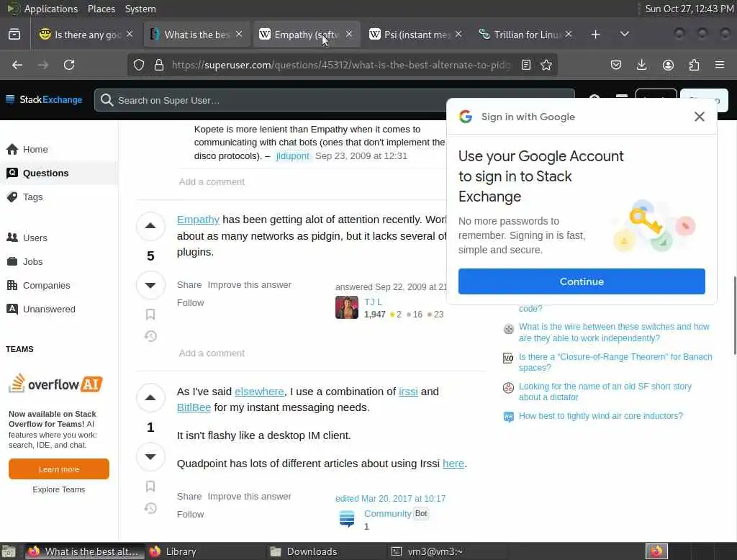Open the irssi link
Image resolution: width=737 pixels, height=560 pixels.
click(x=408, y=392)
